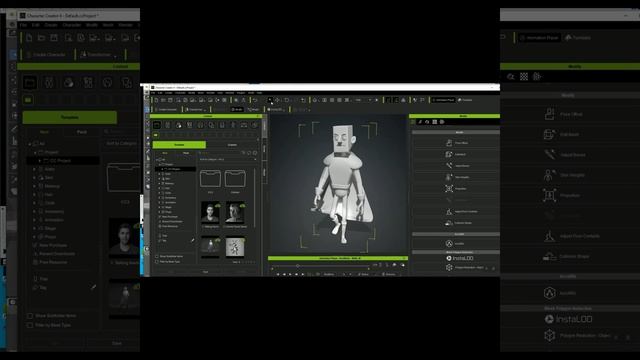The image size is (640, 360).
Task: Click the Undo icon in center window toolbar
Action: point(255,100)
